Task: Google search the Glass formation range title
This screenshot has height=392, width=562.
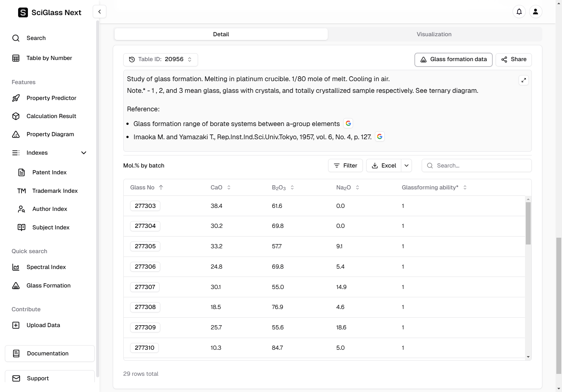Action: tap(348, 123)
